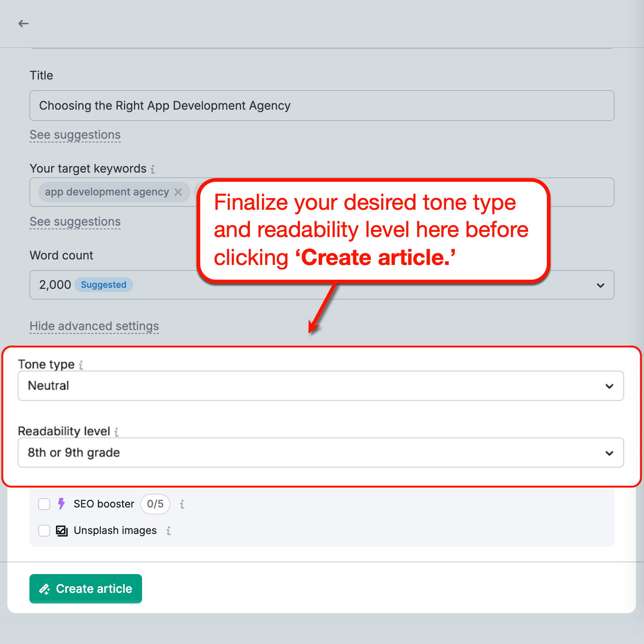Click the Create article button
The width and height of the screenshot is (644, 644).
[x=86, y=589]
